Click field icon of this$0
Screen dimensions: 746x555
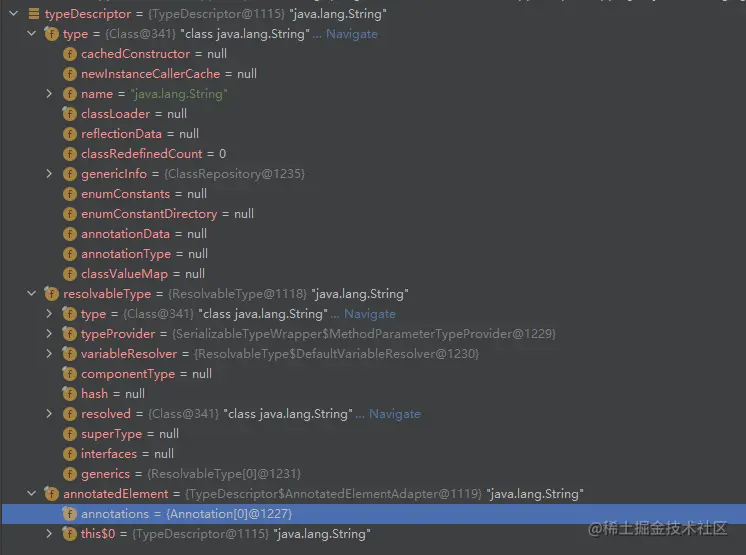69,533
